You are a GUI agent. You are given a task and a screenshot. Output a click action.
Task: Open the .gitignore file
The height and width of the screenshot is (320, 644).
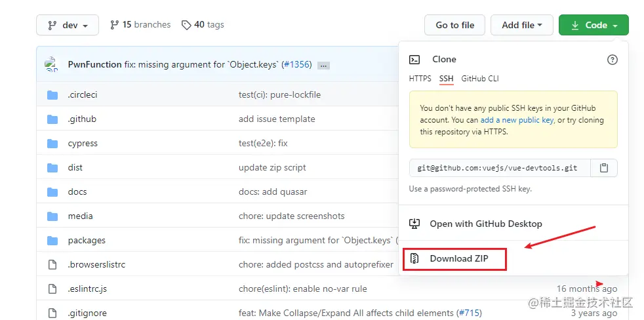87,313
